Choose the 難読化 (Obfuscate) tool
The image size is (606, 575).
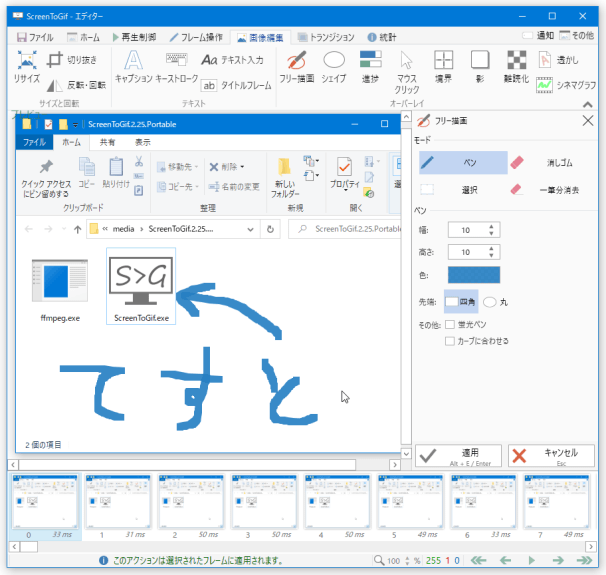[517, 66]
